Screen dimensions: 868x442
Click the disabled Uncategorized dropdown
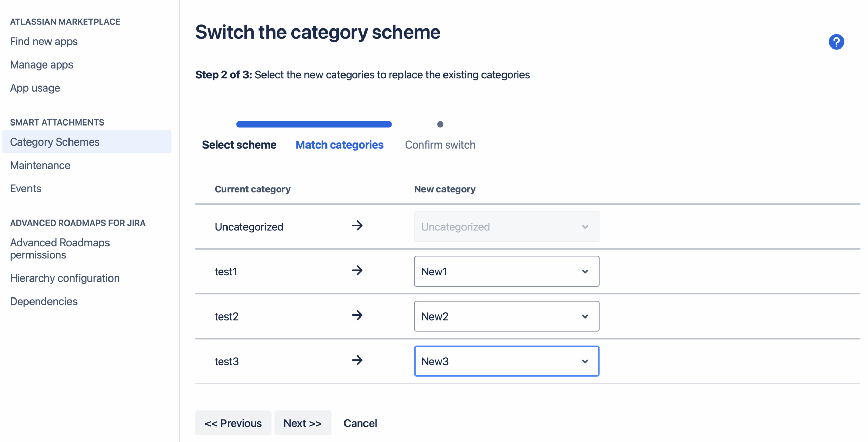[506, 227]
